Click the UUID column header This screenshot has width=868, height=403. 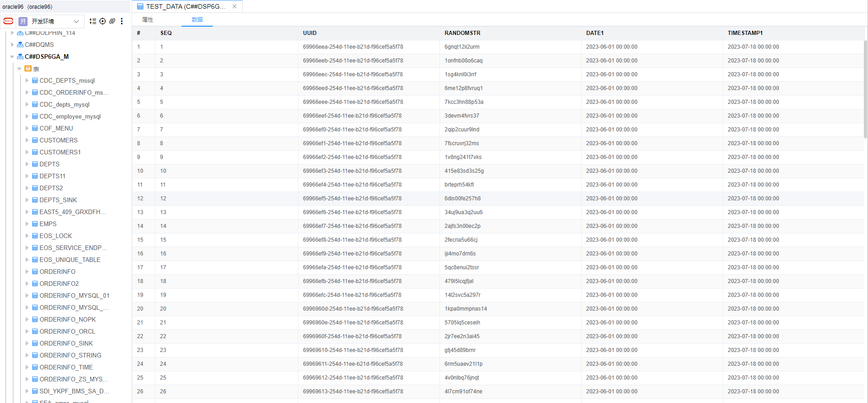point(310,33)
